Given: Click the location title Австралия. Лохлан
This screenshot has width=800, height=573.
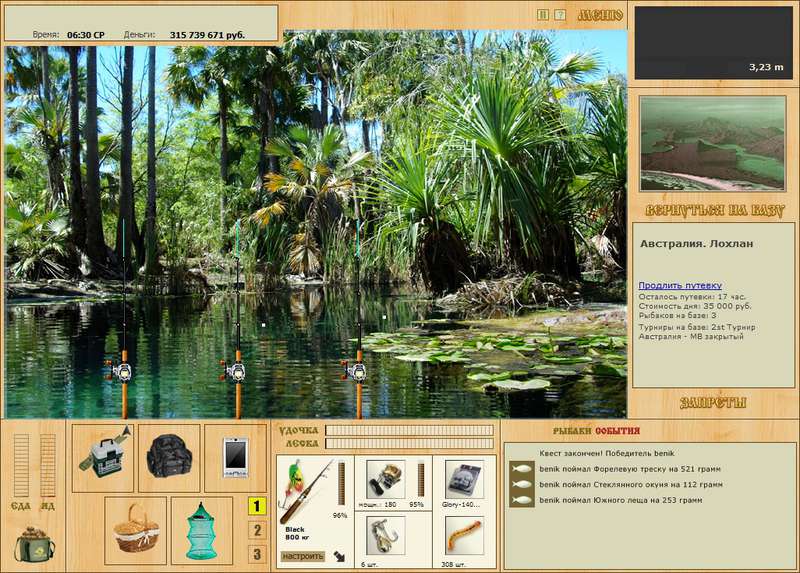Looking at the screenshot, I should coord(696,244).
